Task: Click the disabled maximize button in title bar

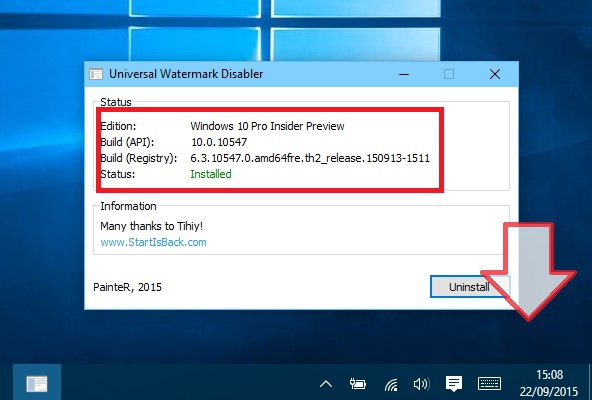Action: 449,74
